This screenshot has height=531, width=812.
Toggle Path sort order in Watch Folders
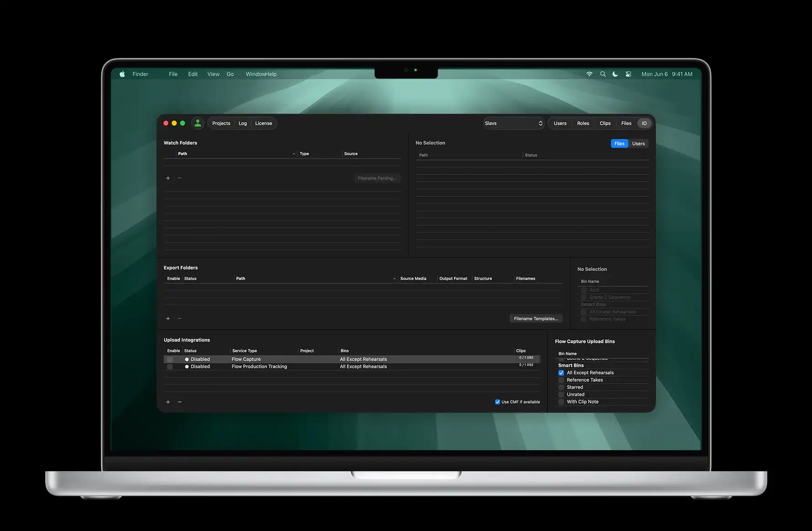coord(293,153)
